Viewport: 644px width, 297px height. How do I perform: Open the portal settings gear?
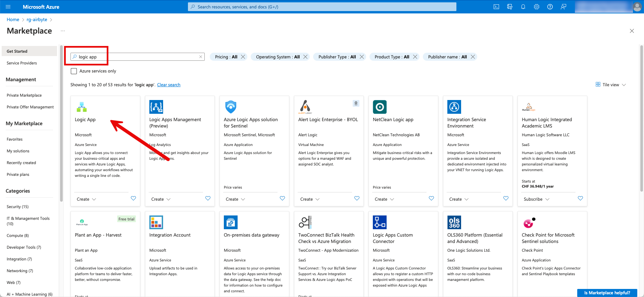tap(536, 7)
